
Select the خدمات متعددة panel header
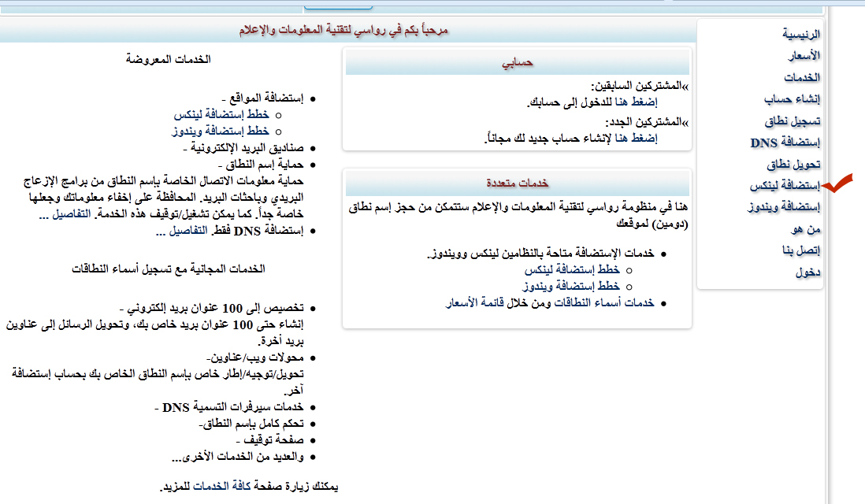[x=518, y=183]
